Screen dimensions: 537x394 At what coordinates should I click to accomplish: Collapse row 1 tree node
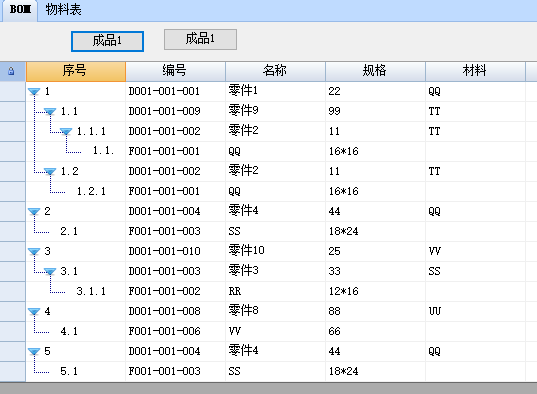(34, 91)
